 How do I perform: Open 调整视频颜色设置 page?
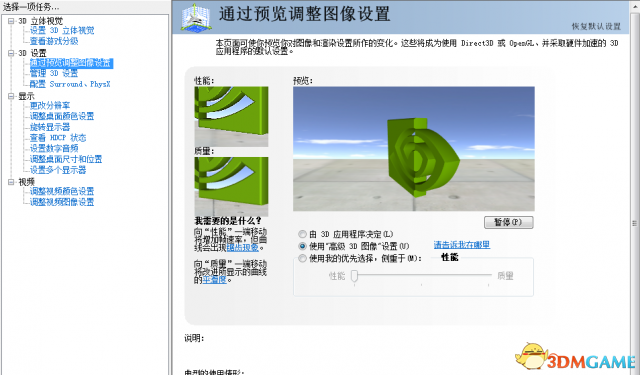[x=62, y=191]
